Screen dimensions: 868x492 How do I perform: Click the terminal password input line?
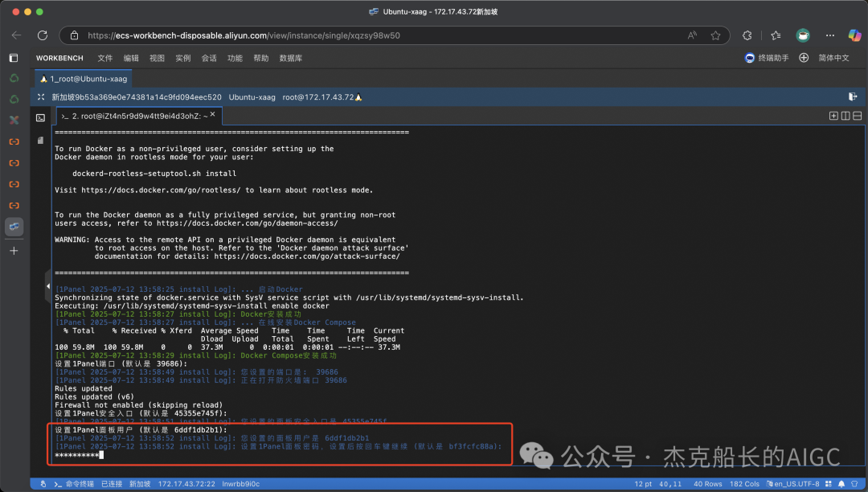point(79,455)
